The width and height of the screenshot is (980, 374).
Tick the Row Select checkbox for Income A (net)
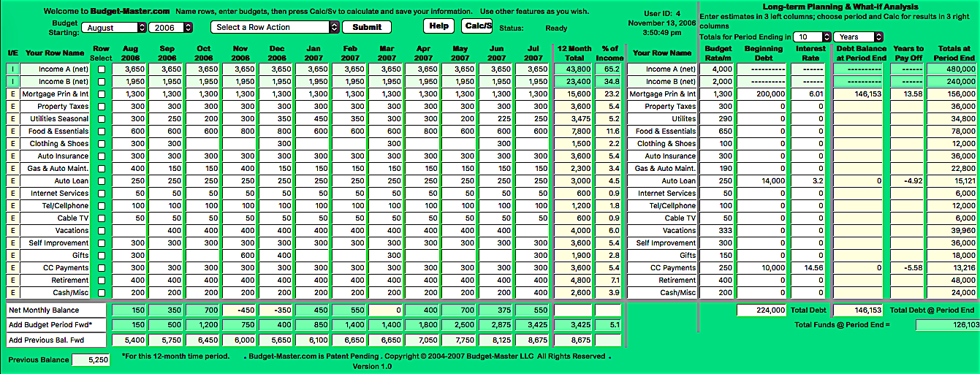pos(102,69)
